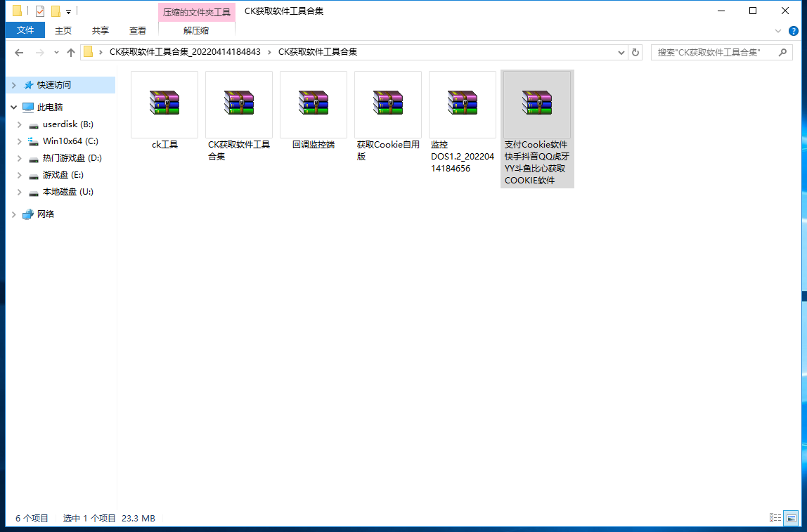Switch to details view in status bar
807x532 pixels.
(775, 518)
